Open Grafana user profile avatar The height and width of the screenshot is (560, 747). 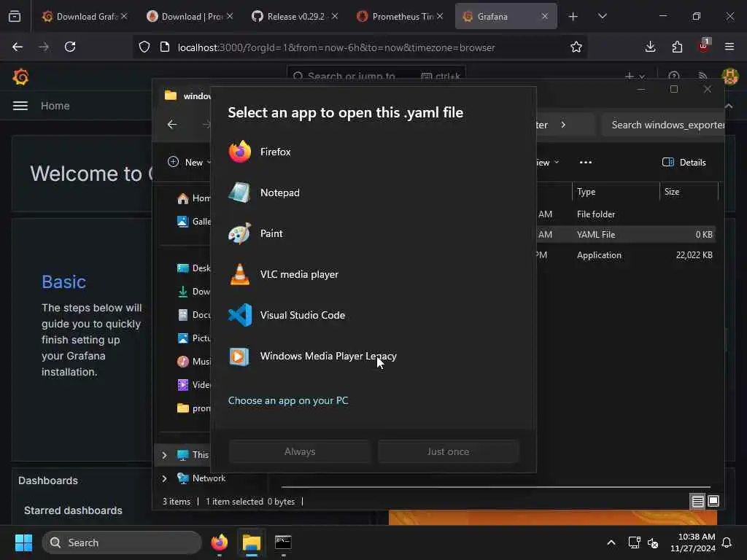[x=729, y=76]
